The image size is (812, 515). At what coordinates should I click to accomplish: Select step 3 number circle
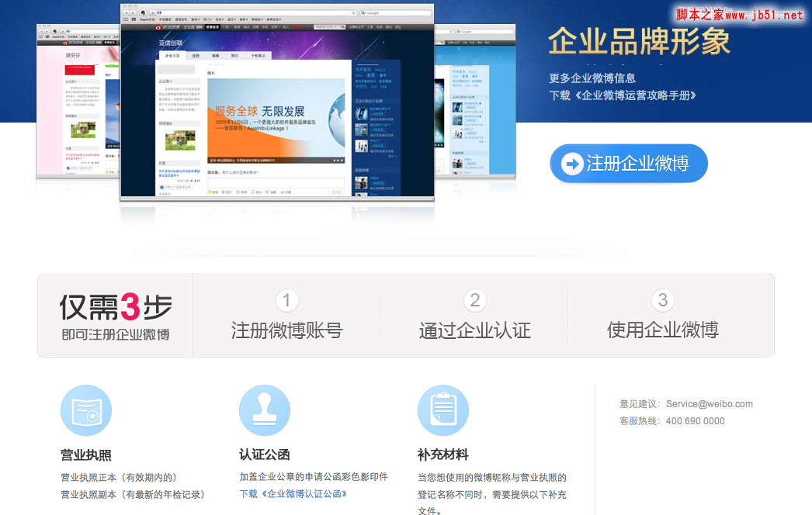[x=663, y=300]
